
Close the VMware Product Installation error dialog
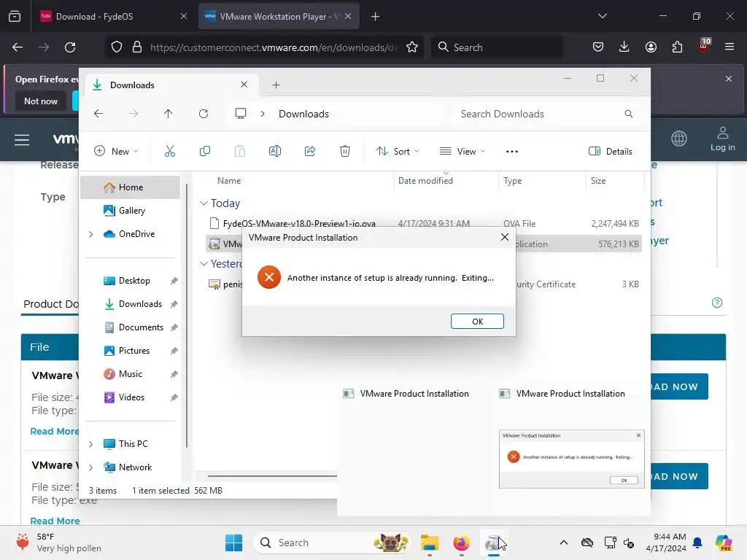(x=505, y=237)
